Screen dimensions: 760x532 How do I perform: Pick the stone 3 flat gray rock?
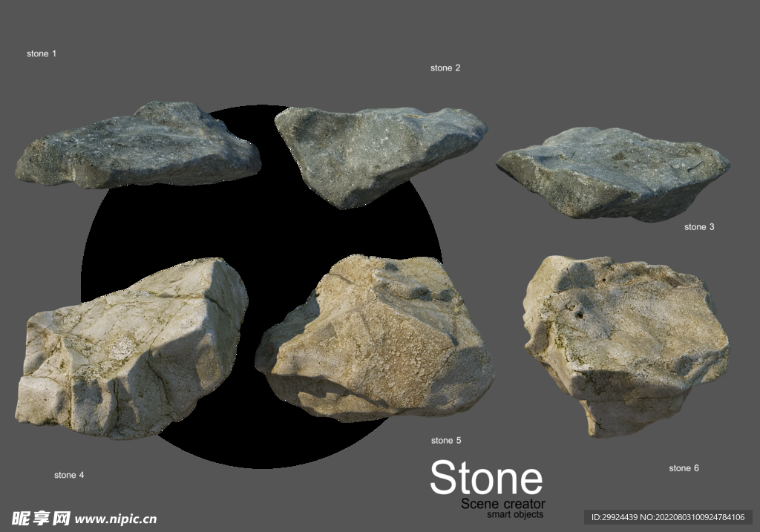click(612, 173)
